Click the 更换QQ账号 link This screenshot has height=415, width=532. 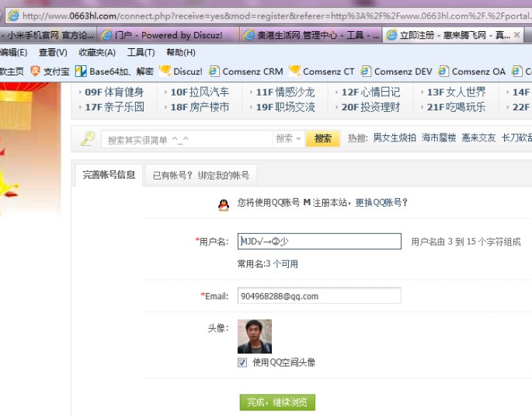[x=378, y=202]
